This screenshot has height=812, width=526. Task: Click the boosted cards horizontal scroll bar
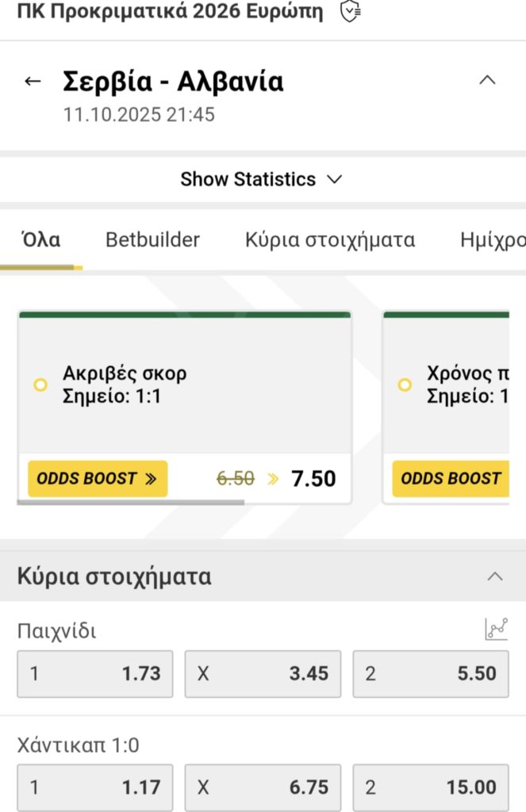point(131,502)
